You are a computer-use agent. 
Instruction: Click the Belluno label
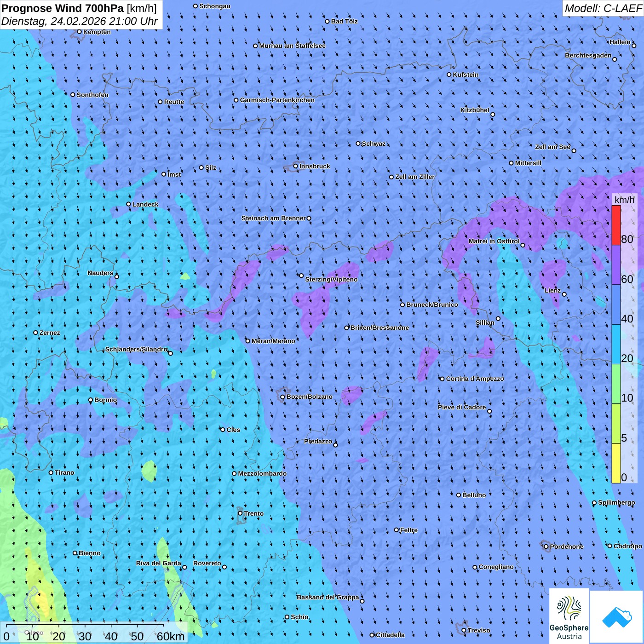pyautogui.click(x=474, y=495)
